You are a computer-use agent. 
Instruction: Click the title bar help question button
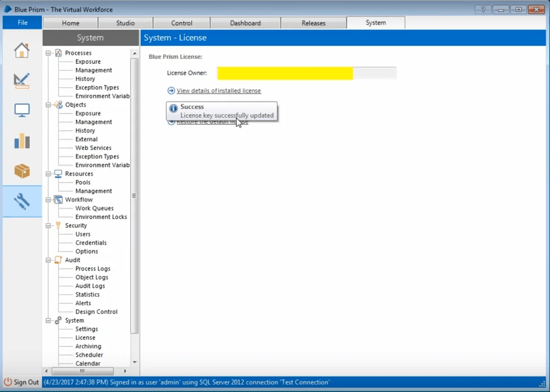[483, 10]
